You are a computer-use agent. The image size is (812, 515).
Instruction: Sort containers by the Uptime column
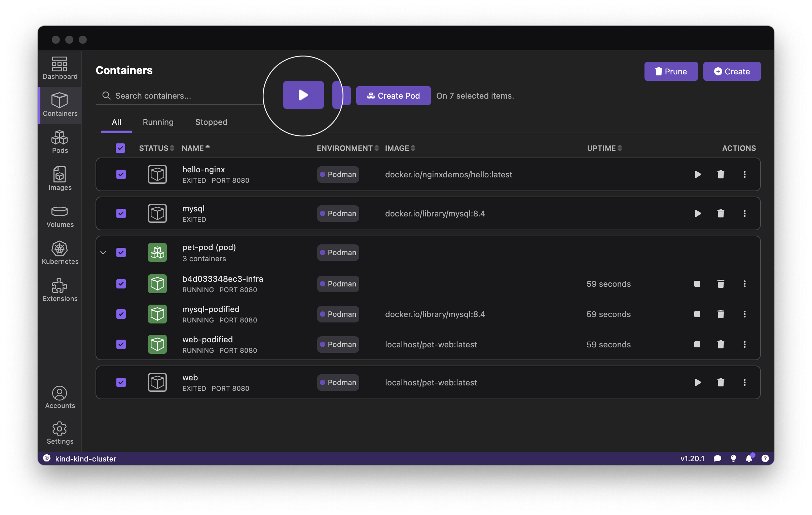click(604, 148)
